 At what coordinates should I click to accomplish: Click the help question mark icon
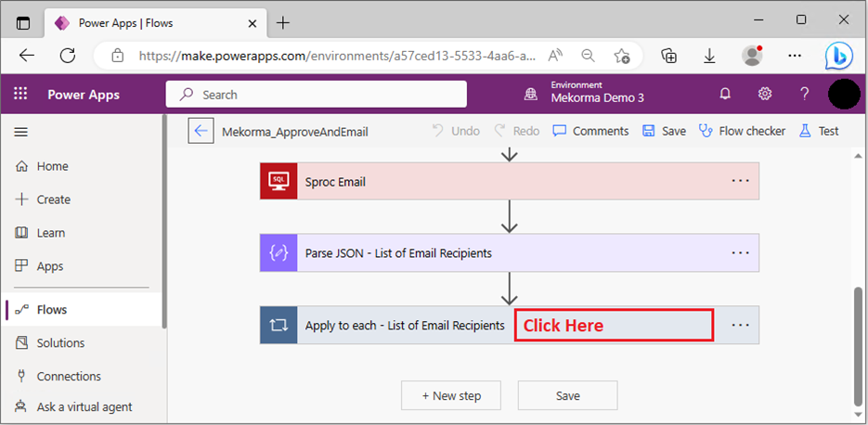[805, 94]
